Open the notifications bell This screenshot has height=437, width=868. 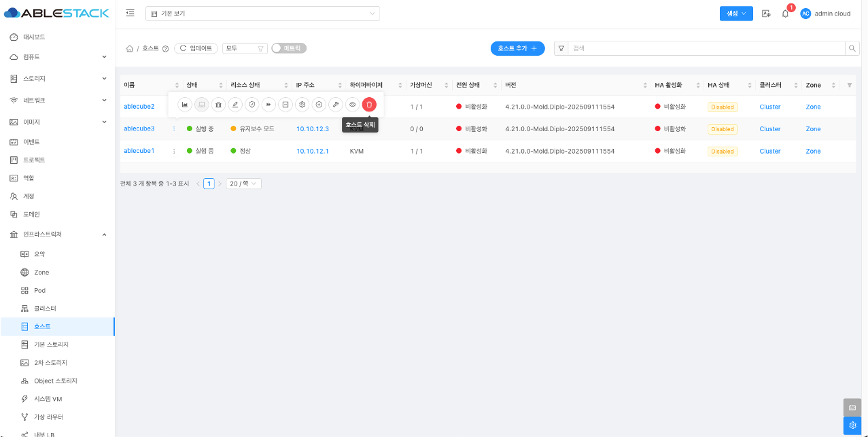click(785, 14)
